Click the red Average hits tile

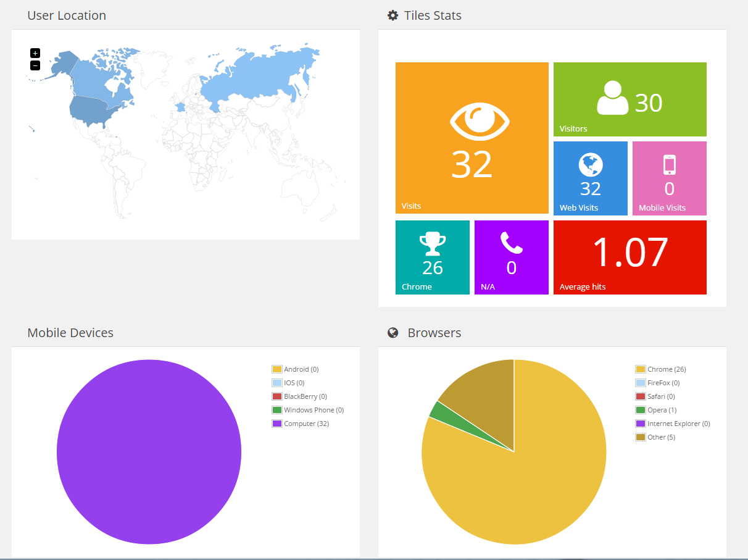coord(630,257)
